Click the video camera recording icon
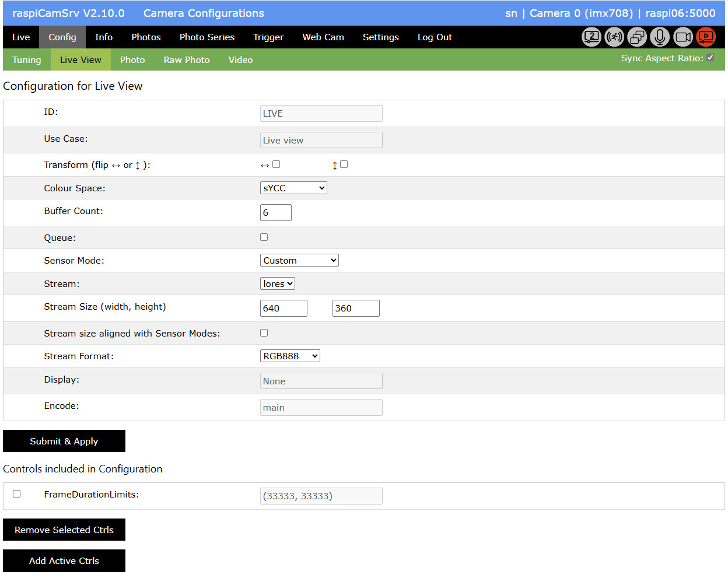This screenshot has width=728, height=578. point(683,37)
